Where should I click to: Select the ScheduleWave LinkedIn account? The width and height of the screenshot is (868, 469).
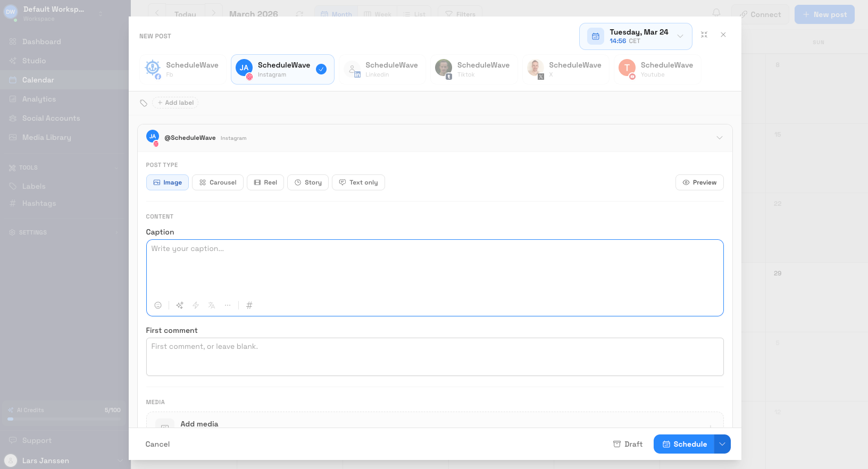[x=382, y=69]
